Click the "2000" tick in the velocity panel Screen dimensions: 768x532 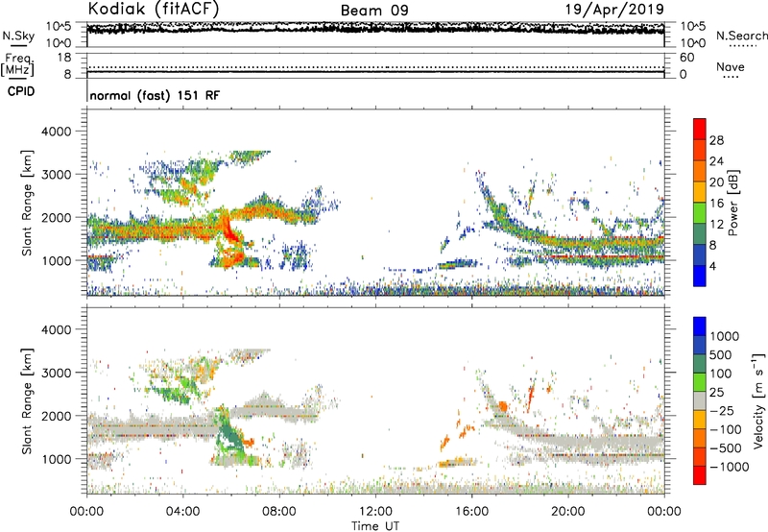coord(57,416)
